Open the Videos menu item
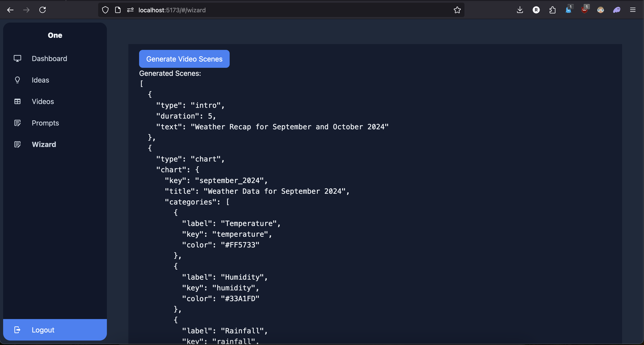The height and width of the screenshot is (345, 644). click(43, 102)
